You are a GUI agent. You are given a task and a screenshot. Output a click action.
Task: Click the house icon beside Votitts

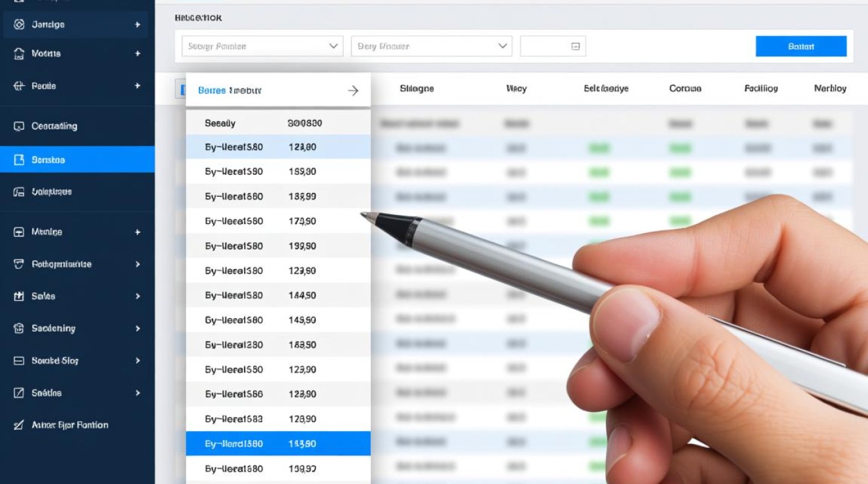(x=19, y=54)
